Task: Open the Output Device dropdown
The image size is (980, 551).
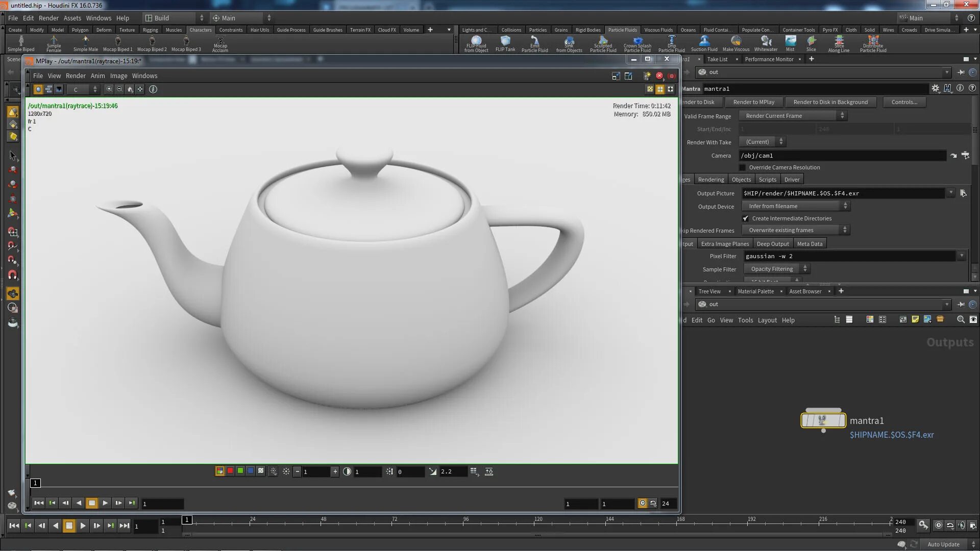Action: point(795,206)
